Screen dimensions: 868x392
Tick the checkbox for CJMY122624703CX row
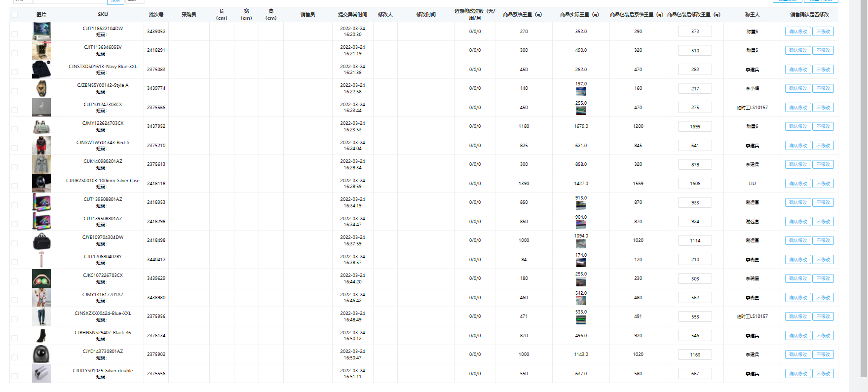pyautogui.click(x=15, y=129)
